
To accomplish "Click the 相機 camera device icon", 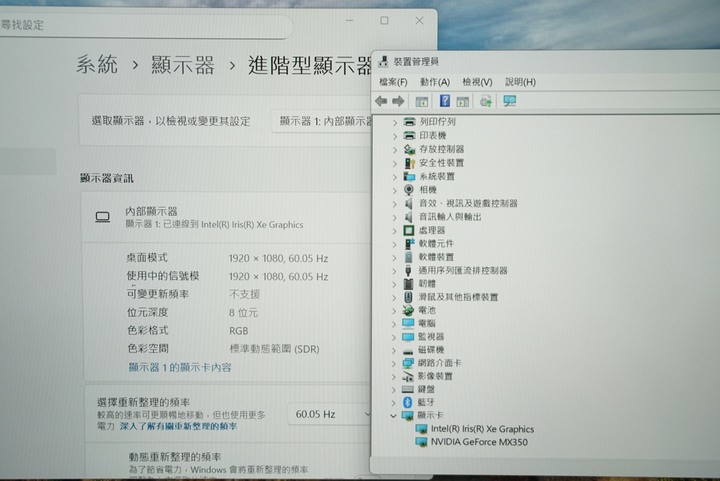I will click(x=408, y=190).
